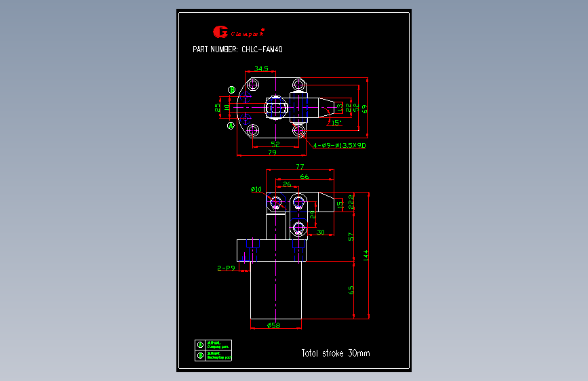Click the PART NUMBER: CHLC-FAM40 title text
Image resolution: width=588 pixels, height=381 pixels.
click(x=237, y=49)
